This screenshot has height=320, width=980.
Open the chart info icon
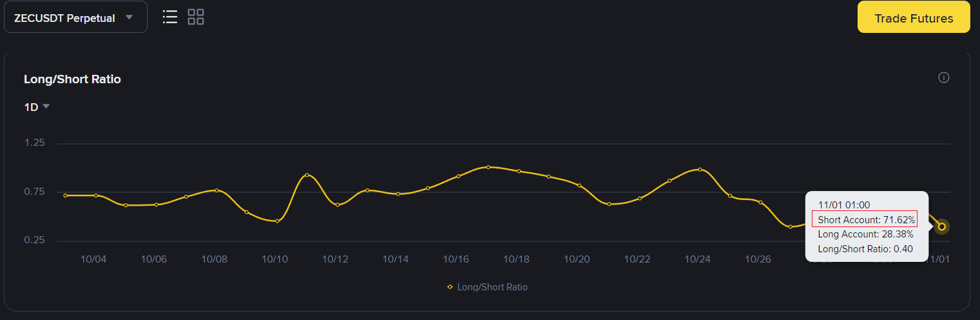944,78
